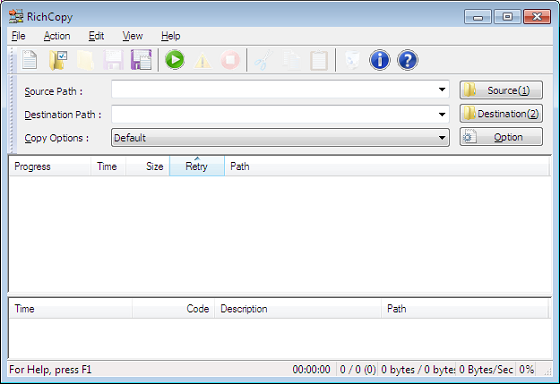The width and height of the screenshot is (560, 384).
Task: Sort by the Description column header
Action: pos(298,309)
